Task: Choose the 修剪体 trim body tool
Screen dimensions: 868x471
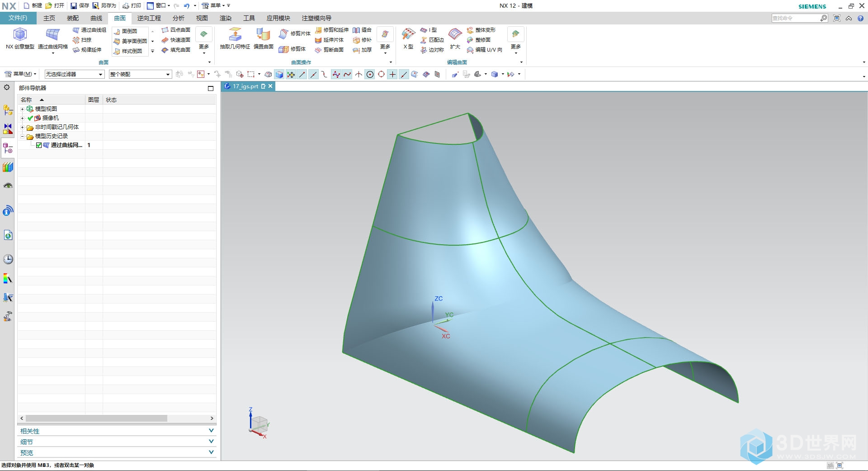Action: click(292, 49)
